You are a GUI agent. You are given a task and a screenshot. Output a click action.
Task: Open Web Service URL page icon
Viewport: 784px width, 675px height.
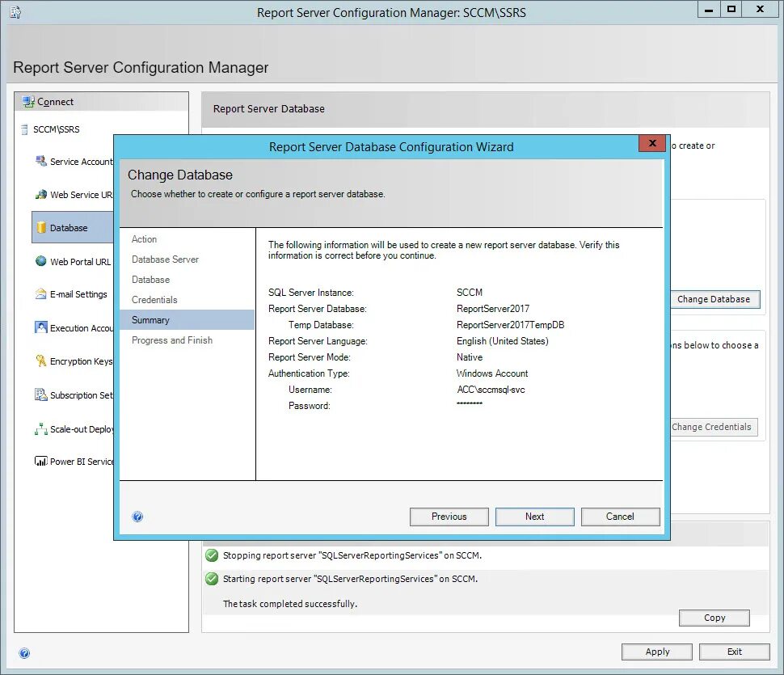pos(41,195)
